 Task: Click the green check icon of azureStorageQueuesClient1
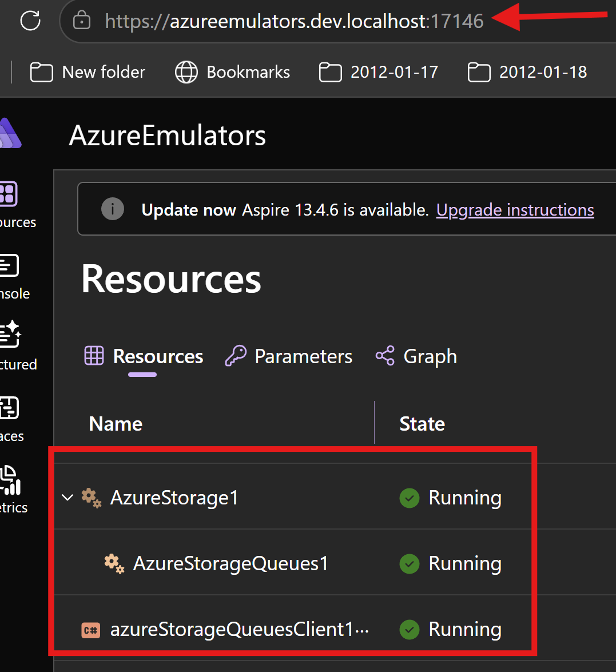click(x=410, y=630)
